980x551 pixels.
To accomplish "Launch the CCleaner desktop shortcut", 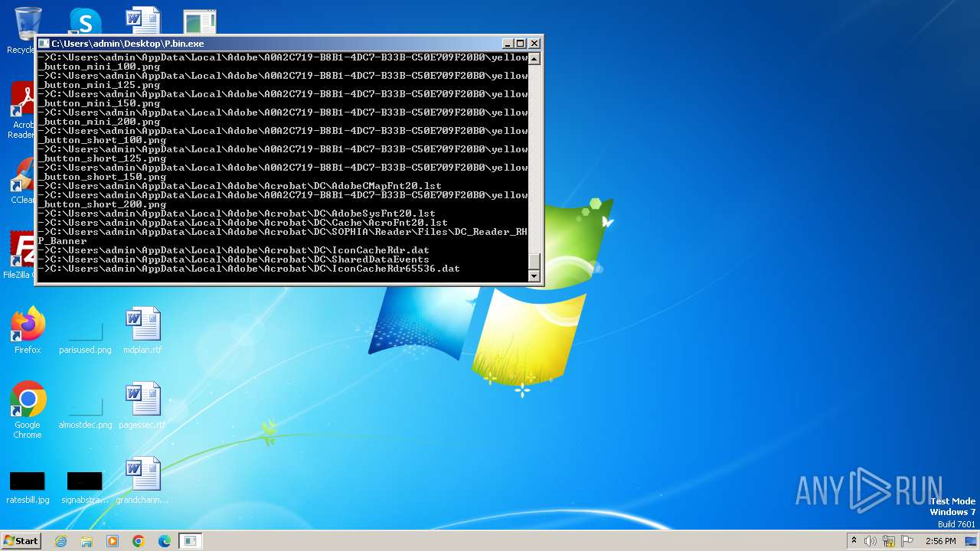I will 23,181.
